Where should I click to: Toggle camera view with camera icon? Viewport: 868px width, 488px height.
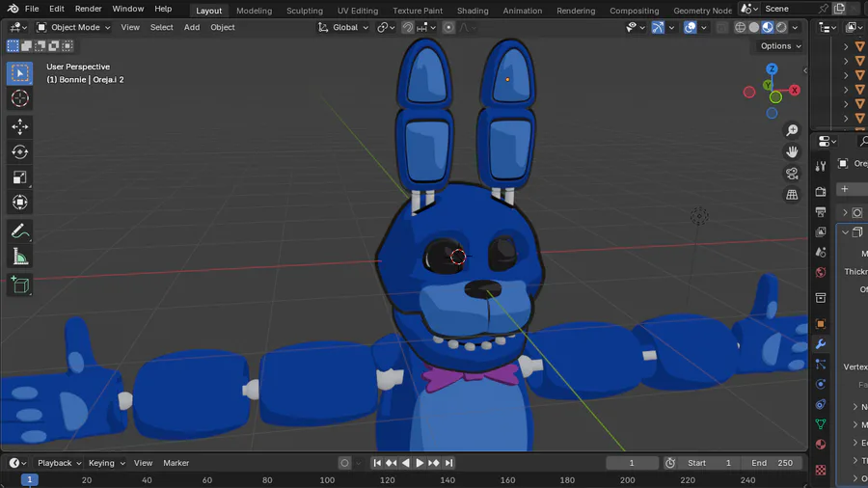click(792, 174)
